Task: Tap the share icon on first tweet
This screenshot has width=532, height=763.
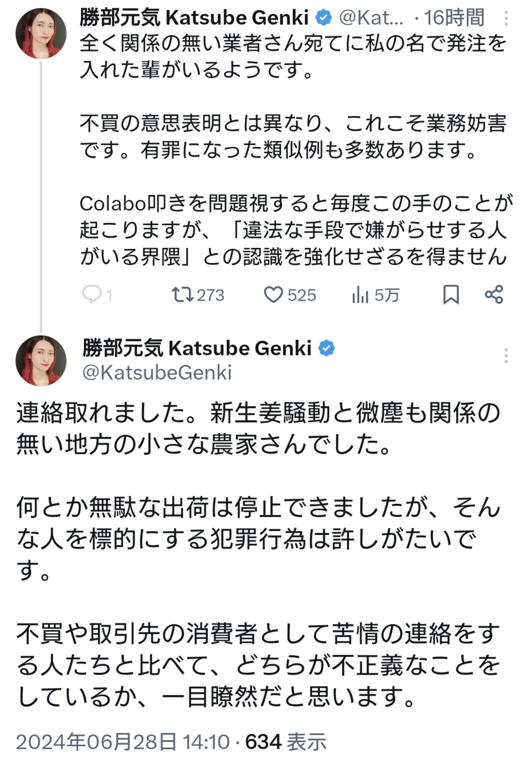Action: click(x=494, y=295)
